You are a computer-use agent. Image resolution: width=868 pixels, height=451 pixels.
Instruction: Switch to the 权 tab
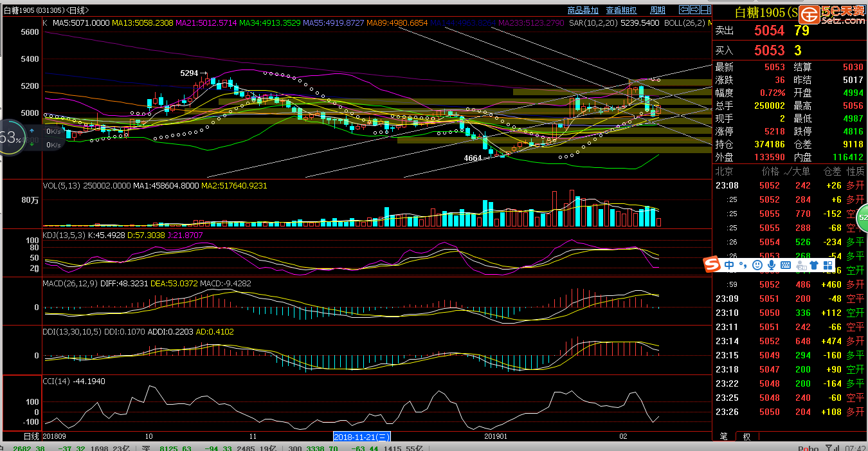[x=746, y=436]
